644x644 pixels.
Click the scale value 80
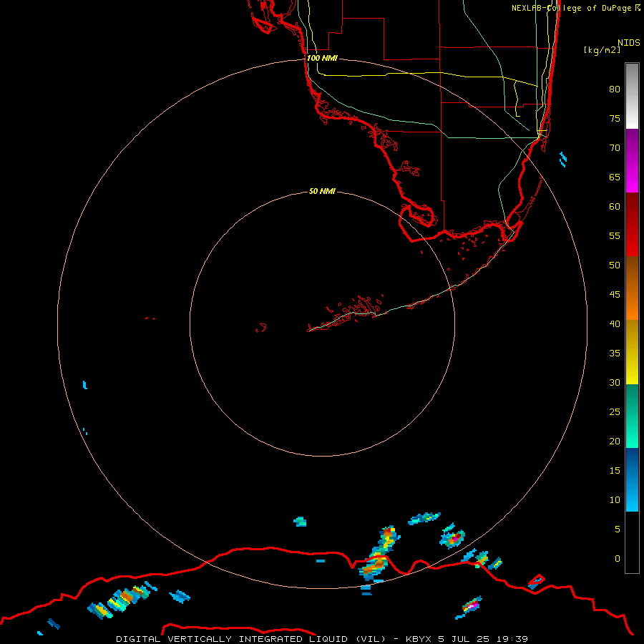pos(615,89)
